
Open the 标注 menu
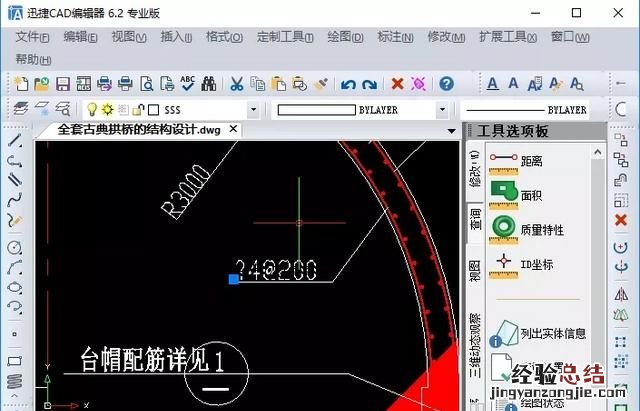[395, 37]
